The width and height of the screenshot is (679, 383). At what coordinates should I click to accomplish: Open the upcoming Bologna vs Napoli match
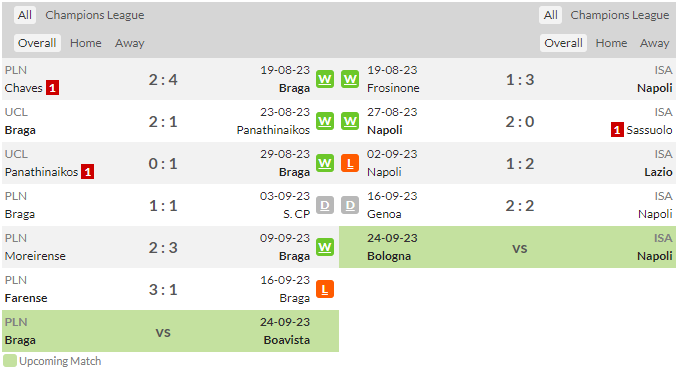(x=508, y=247)
